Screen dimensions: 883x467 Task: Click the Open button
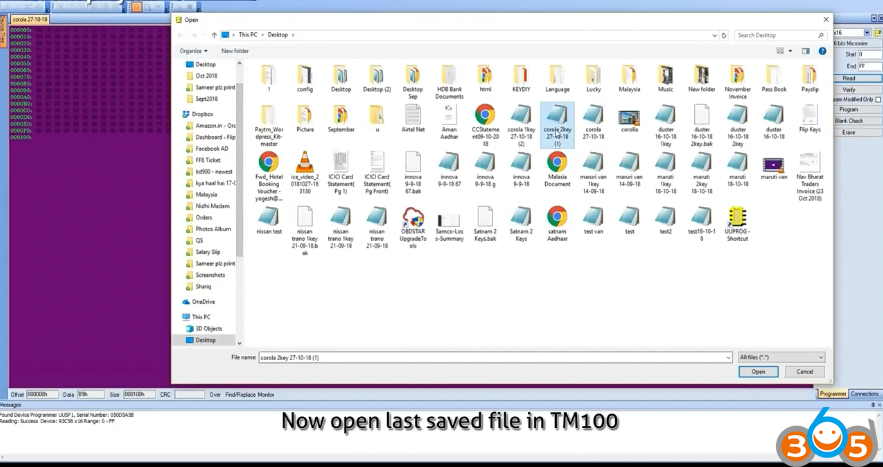[x=758, y=372]
